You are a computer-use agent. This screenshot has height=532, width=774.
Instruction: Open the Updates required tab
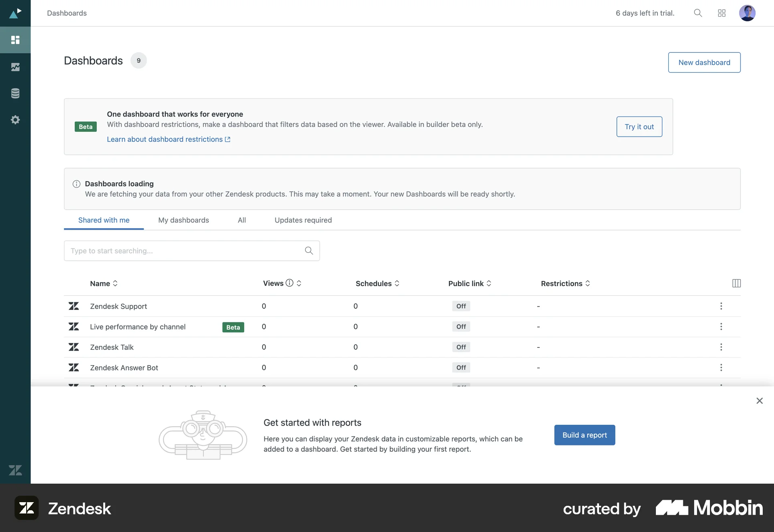pos(303,220)
